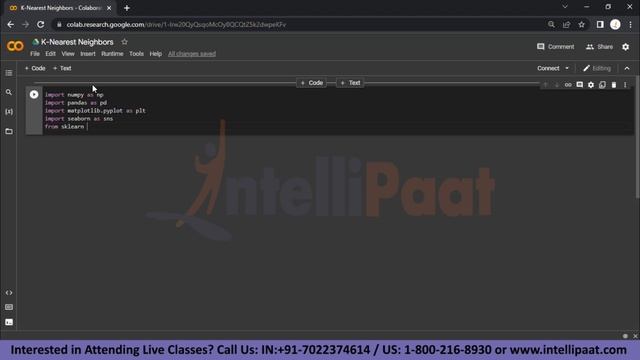This screenshot has width=640, height=360.
Task: Click the All changes saved link
Action: click(x=192, y=54)
